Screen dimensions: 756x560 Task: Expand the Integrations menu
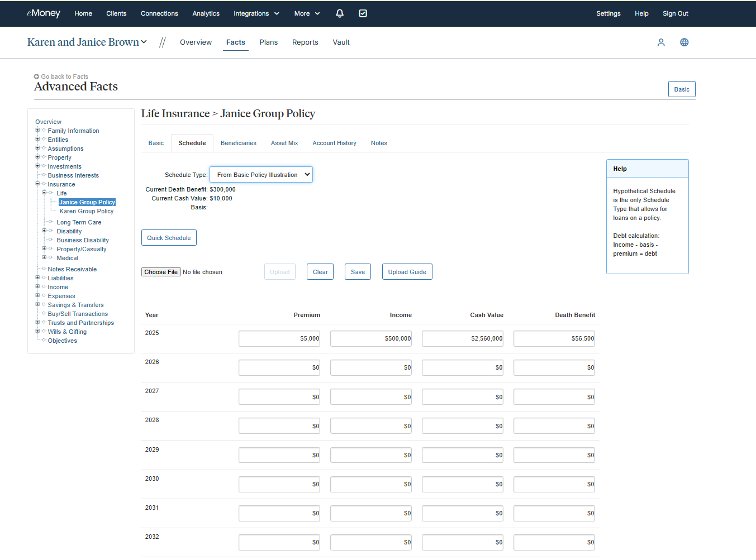point(256,13)
